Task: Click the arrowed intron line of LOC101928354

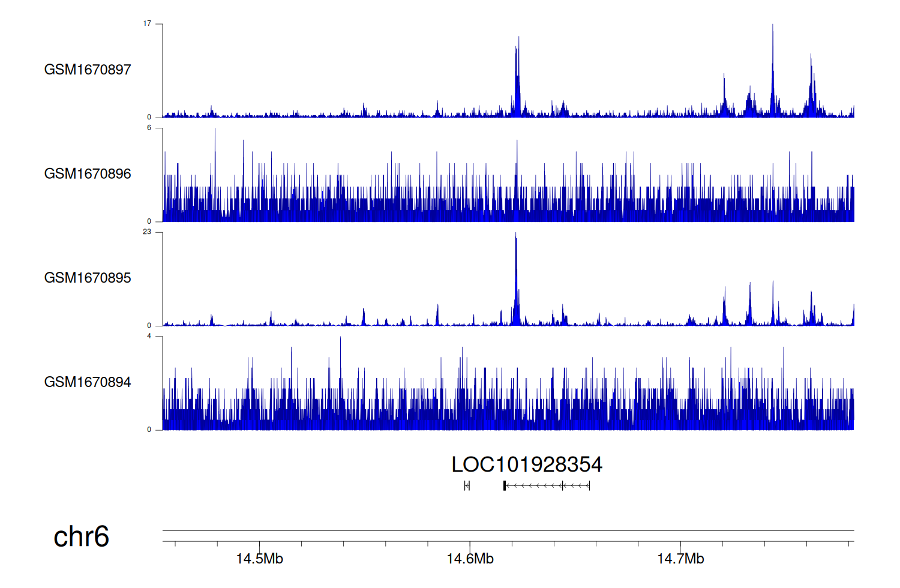Action: click(x=540, y=485)
